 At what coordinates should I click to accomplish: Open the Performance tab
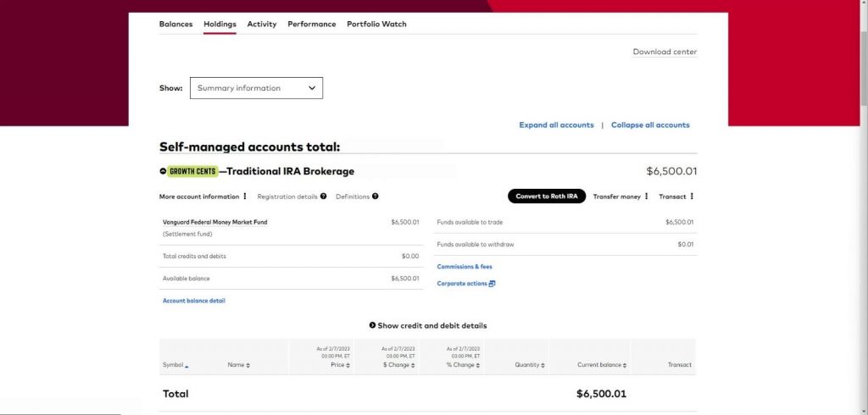point(312,25)
